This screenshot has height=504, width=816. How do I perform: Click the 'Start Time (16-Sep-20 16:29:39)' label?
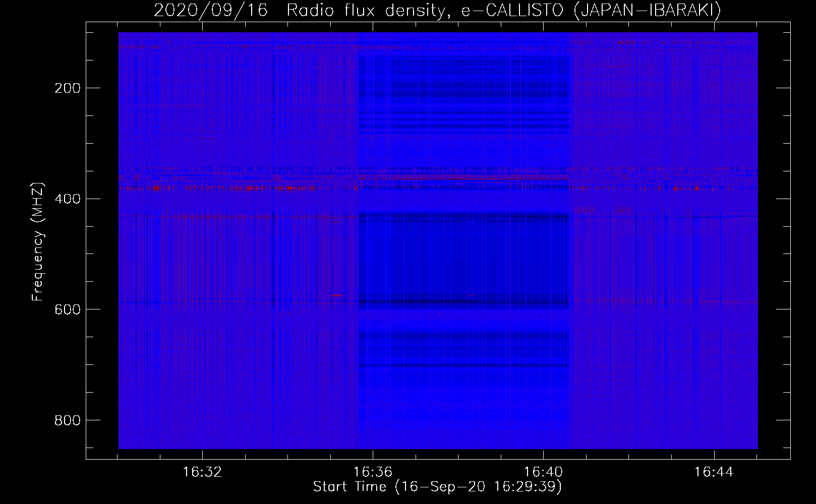[437, 487]
